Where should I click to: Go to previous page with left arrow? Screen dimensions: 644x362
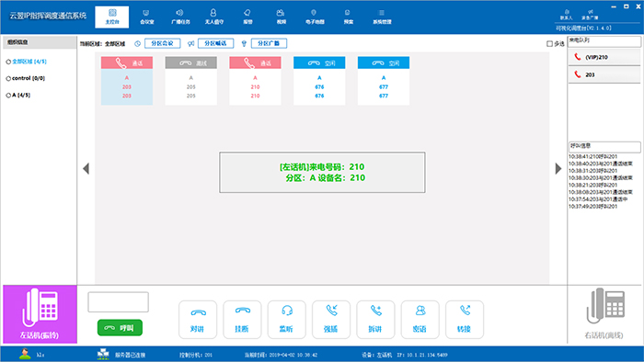coord(86,168)
